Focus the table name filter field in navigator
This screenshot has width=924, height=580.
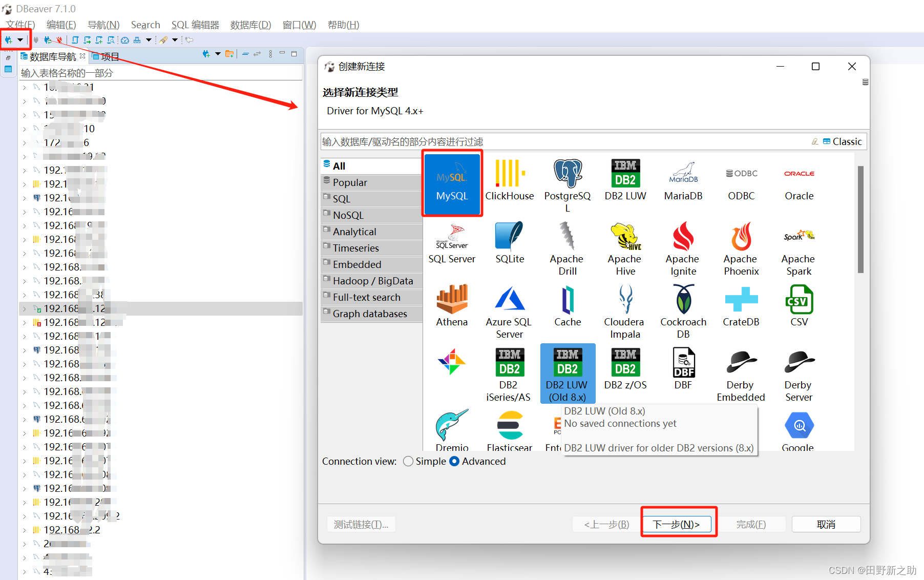tap(160, 73)
